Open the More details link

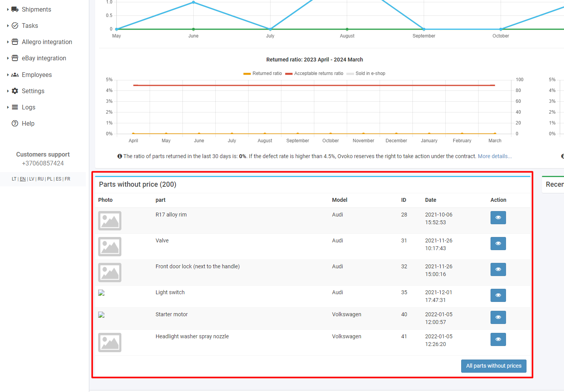494,156
